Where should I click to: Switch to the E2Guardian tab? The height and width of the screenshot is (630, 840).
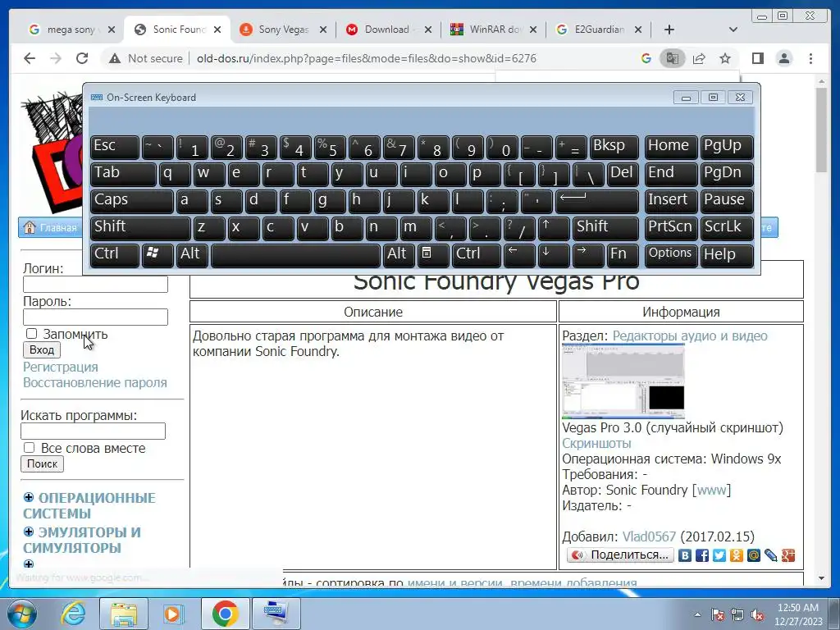(598, 30)
